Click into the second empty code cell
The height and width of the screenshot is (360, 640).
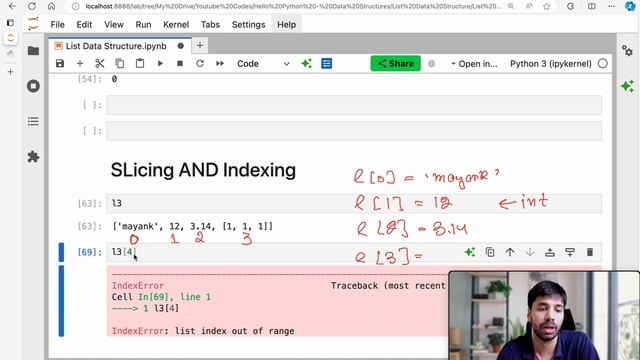[x=354, y=131]
